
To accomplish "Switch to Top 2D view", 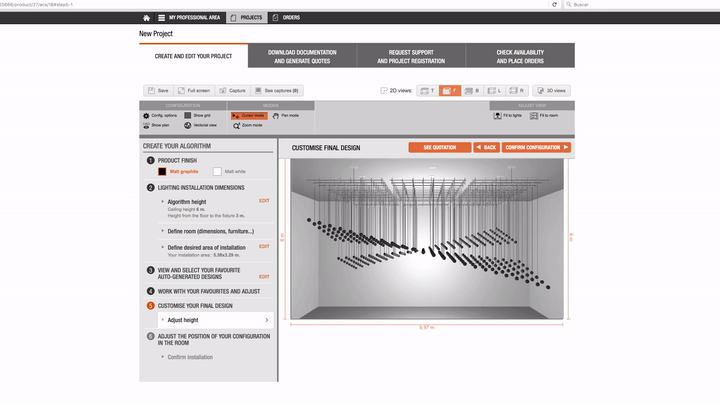I will [x=426, y=90].
